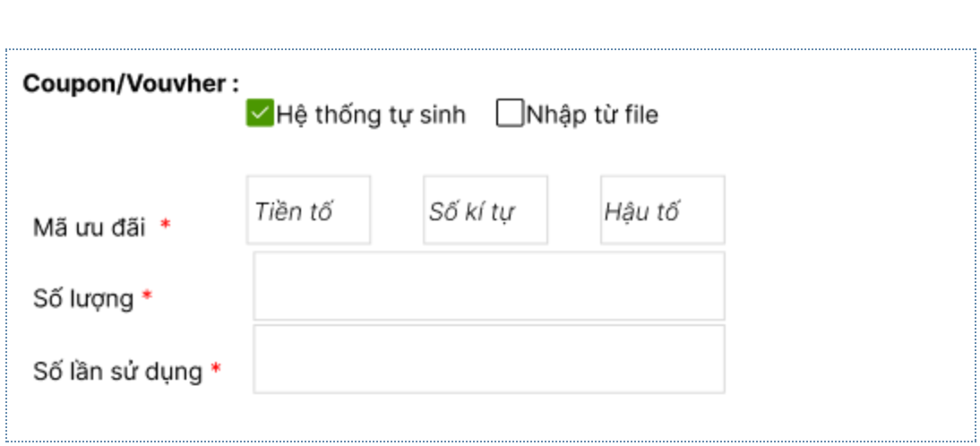Select the Mã ưu đãi field label
980x446 pixels.
(x=89, y=227)
